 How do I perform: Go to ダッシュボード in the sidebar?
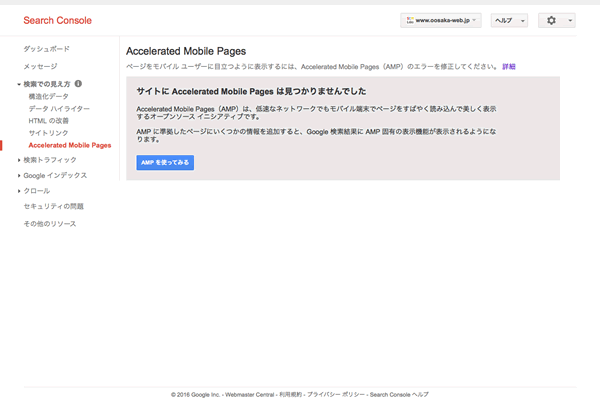(x=46, y=49)
